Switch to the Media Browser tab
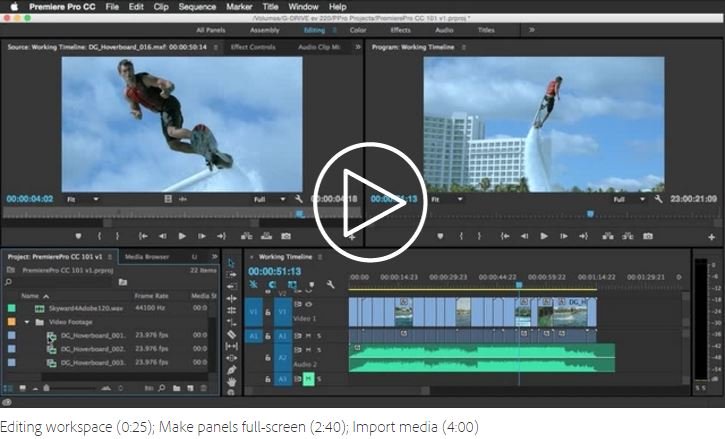This screenshot has width=725, height=439. (x=147, y=257)
